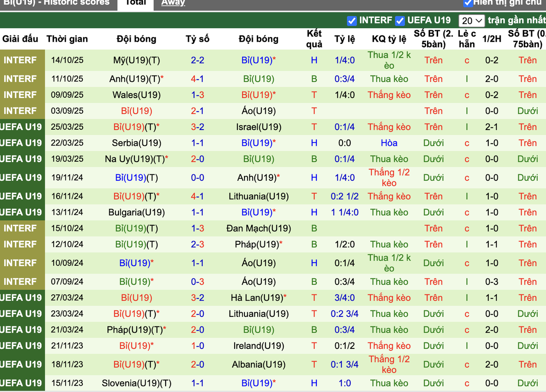The image size is (546, 392).
Task: Click the 0-0 score on 19/11/24
Action: 197,177
